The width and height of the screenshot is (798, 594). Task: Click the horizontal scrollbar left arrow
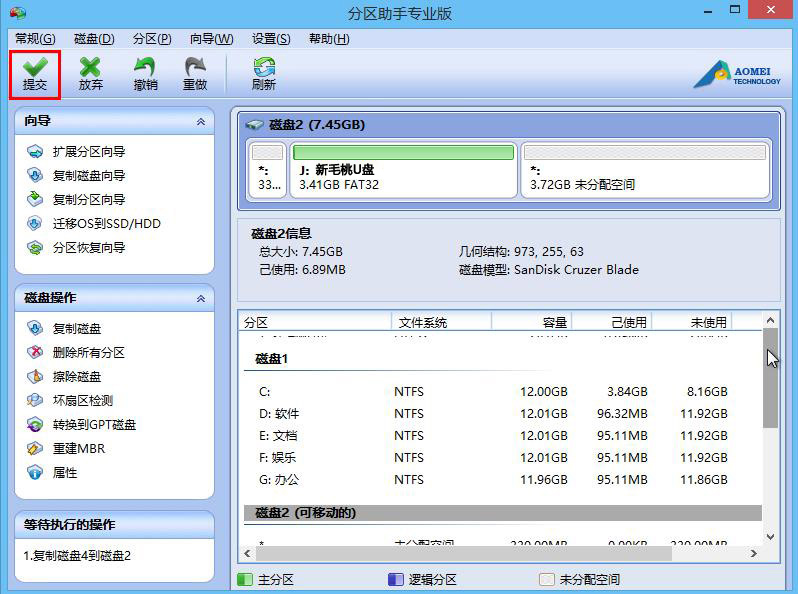pos(247,553)
